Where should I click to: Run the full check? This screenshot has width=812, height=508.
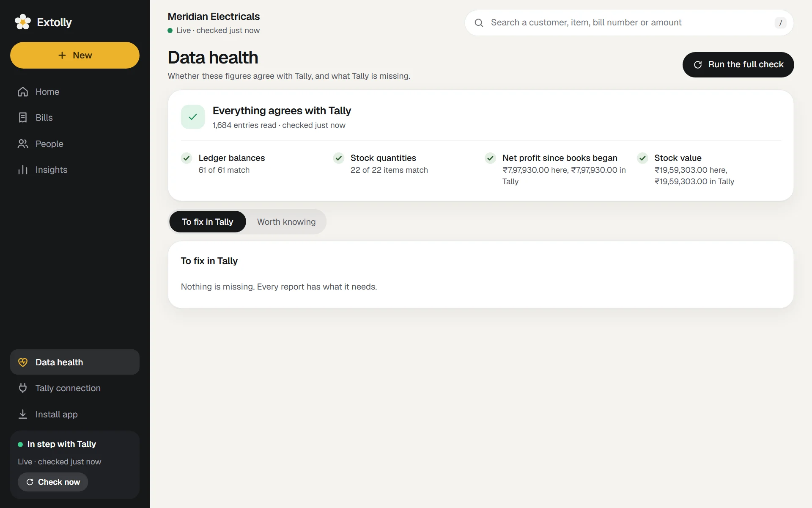pyautogui.click(x=738, y=65)
